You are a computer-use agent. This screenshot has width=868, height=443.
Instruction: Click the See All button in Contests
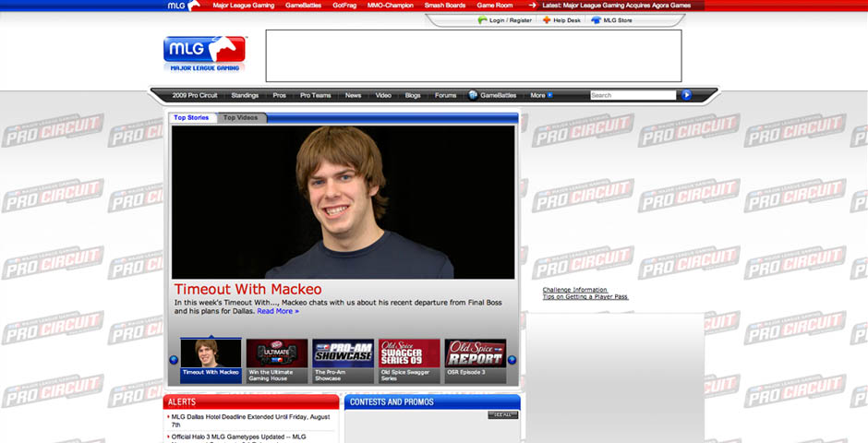[503, 414]
